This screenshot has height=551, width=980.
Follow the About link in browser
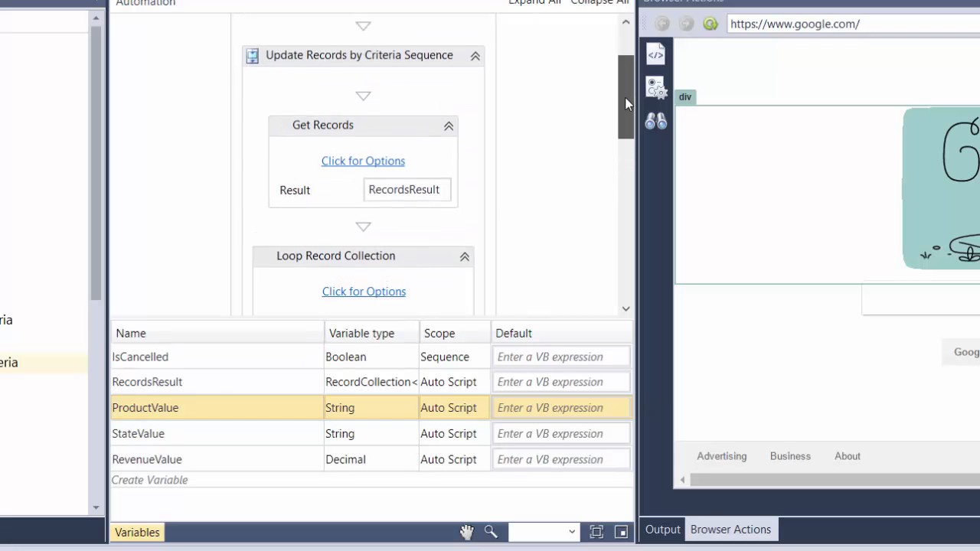point(848,456)
